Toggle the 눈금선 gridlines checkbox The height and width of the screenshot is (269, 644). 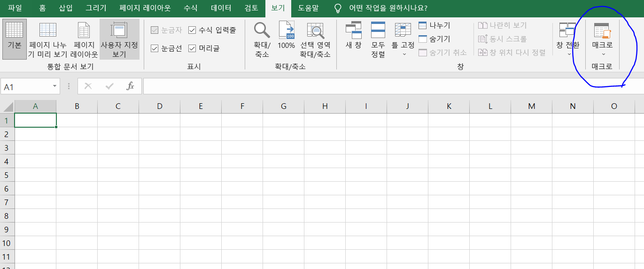(x=155, y=48)
